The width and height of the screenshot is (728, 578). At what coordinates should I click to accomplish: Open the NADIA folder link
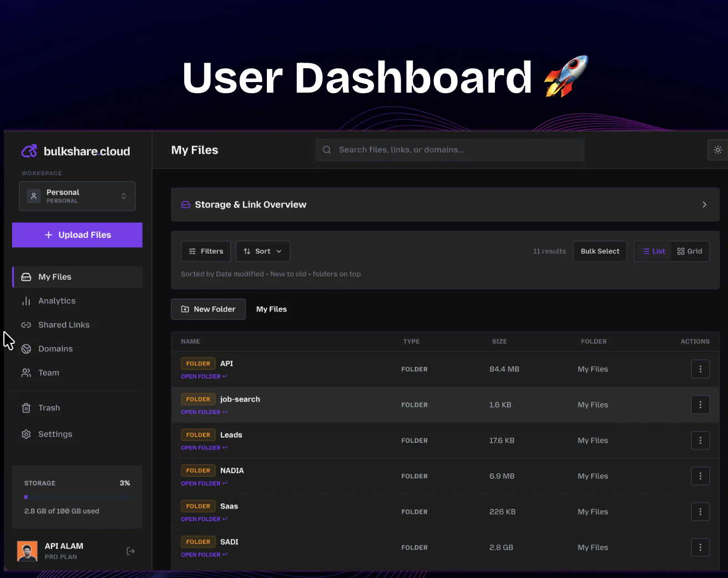(x=204, y=483)
